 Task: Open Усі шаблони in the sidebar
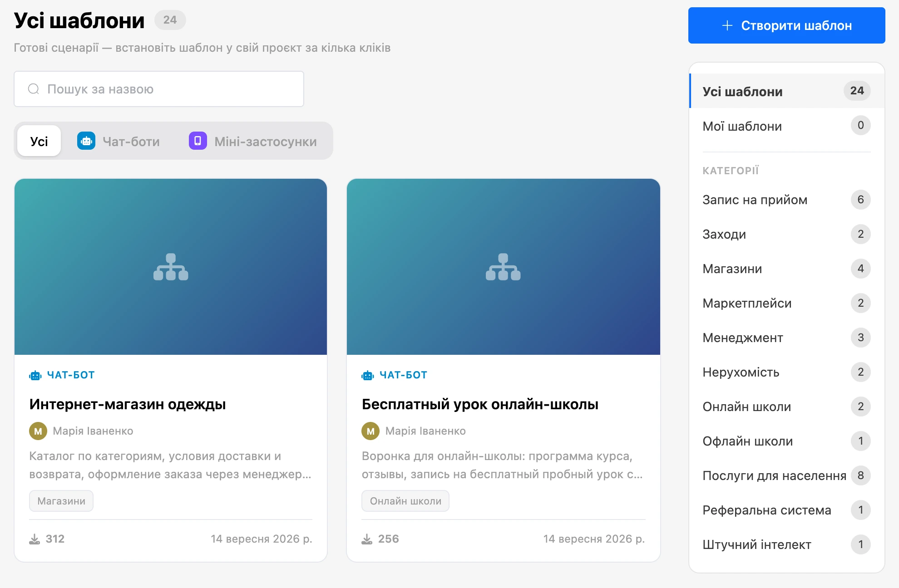pos(787,91)
